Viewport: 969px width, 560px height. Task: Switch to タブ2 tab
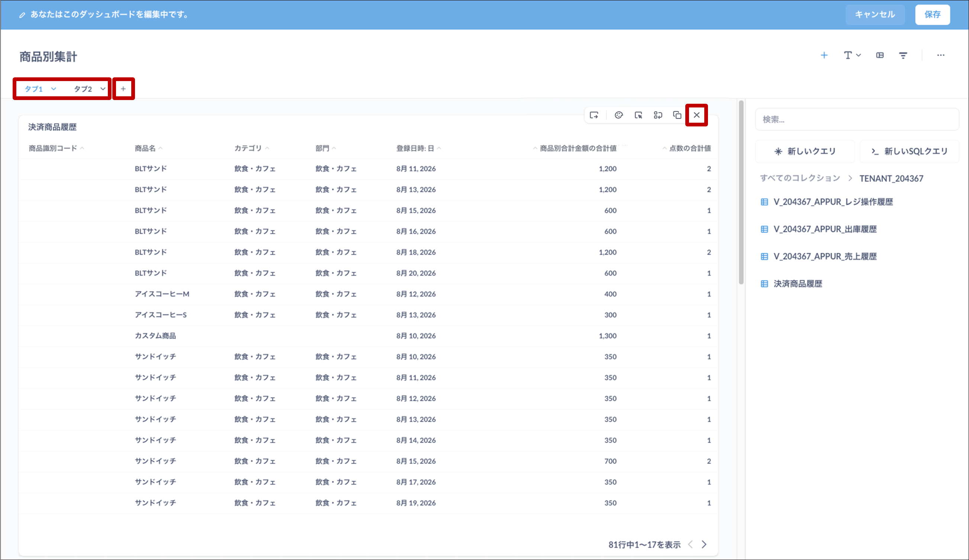(83, 89)
